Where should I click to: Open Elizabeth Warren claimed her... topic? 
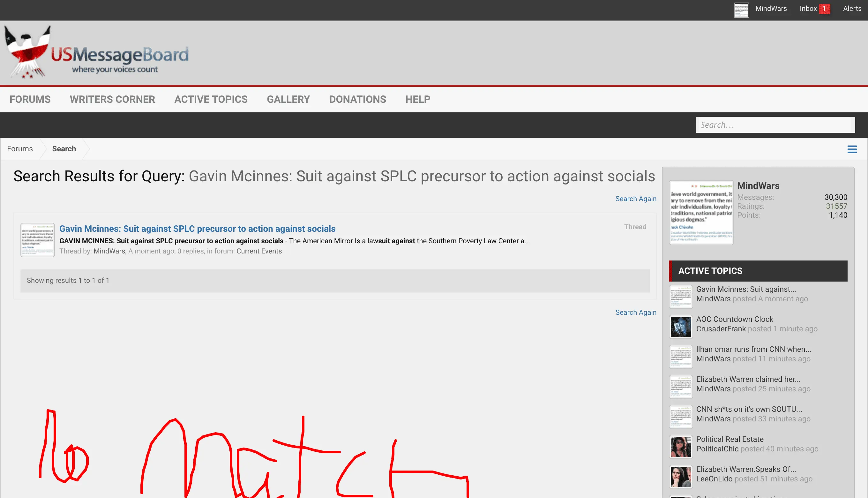(x=748, y=379)
